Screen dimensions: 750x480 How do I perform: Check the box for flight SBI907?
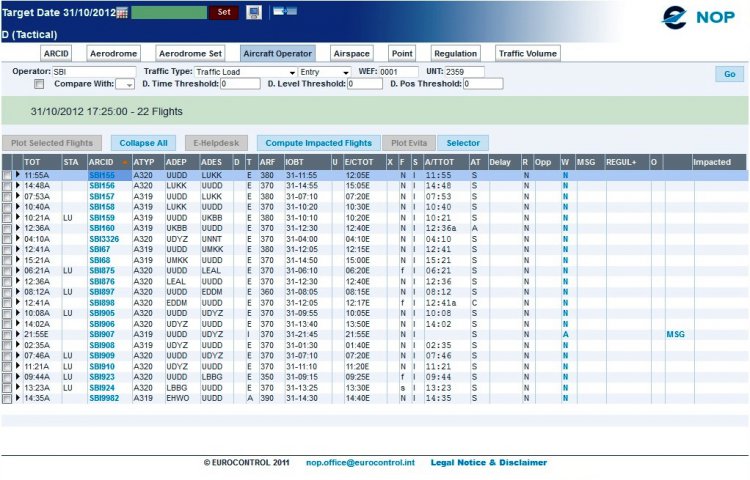(7, 335)
